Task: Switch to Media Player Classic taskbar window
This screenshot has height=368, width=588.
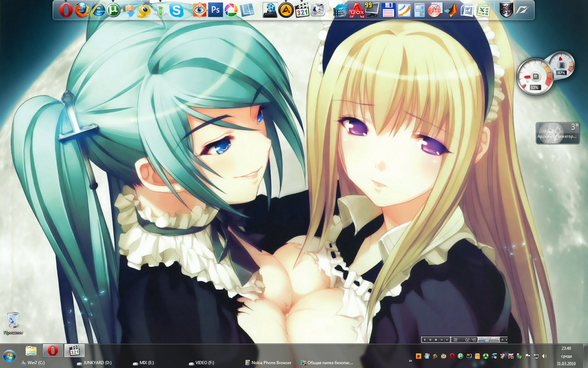Action: tap(75, 350)
